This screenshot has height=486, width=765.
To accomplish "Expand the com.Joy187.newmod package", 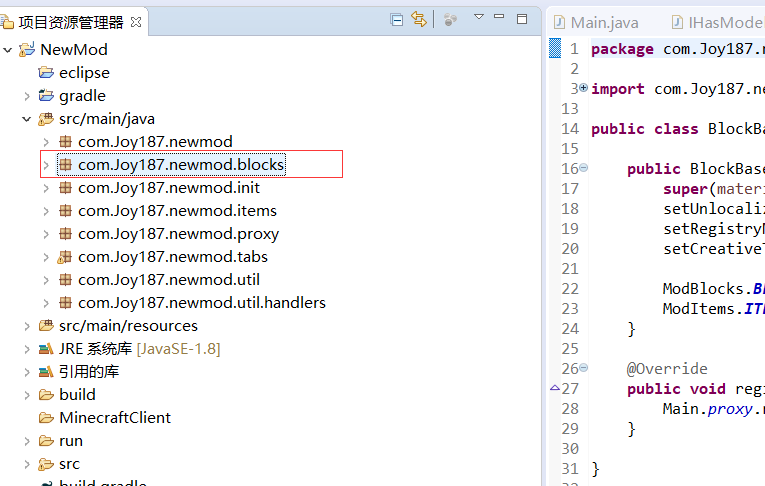I will pos(46,142).
